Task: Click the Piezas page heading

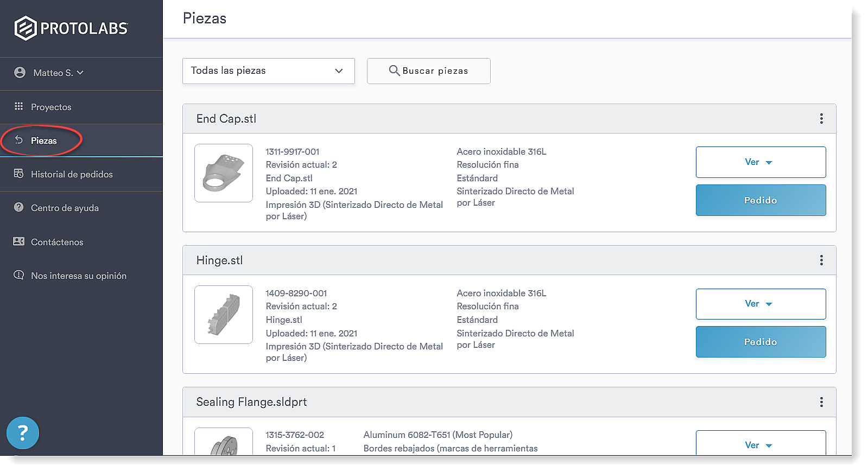Action: (205, 18)
